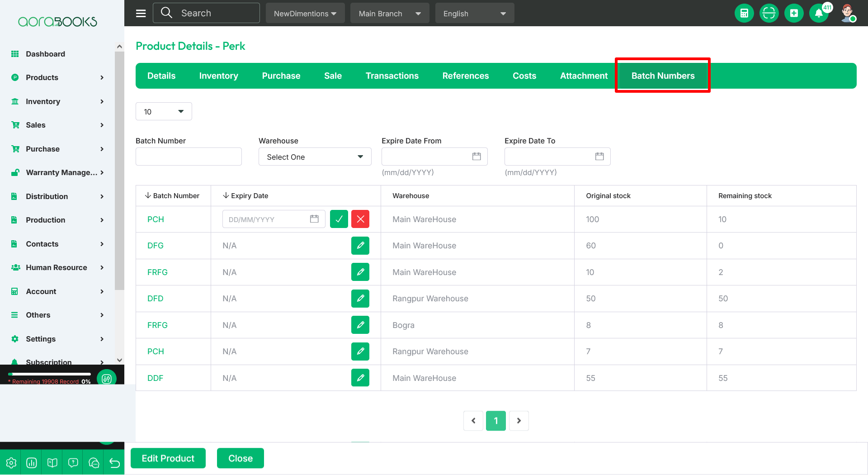Click the chart report icon in bottom toolbar
This screenshot has height=475, width=868.
tap(32, 463)
